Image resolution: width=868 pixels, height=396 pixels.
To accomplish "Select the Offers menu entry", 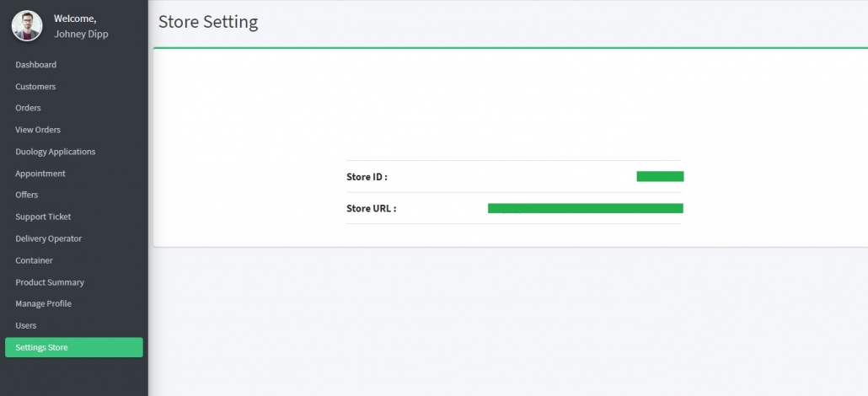I will [27, 195].
